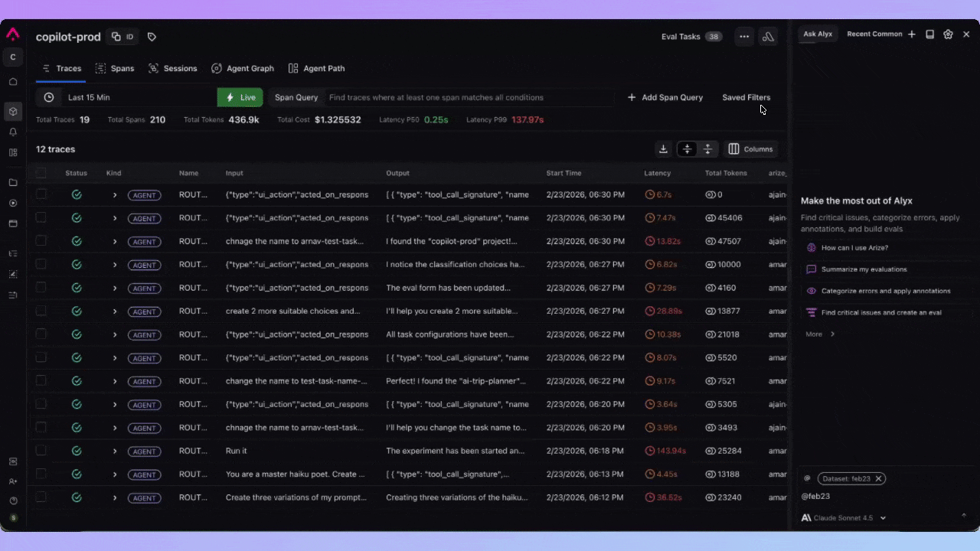Check the row with 13.82s latency

point(41,241)
